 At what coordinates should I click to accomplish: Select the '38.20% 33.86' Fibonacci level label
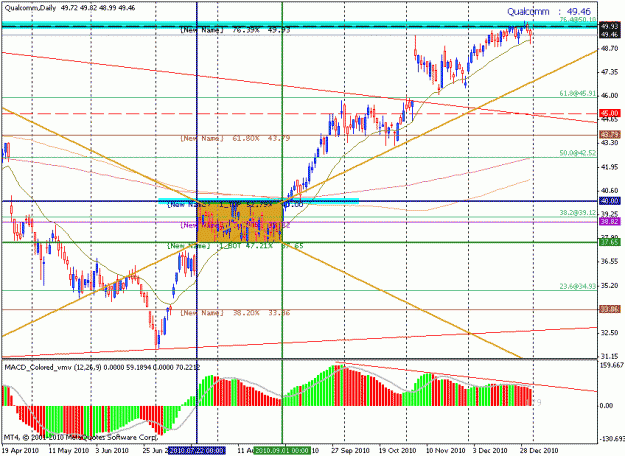(x=235, y=313)
